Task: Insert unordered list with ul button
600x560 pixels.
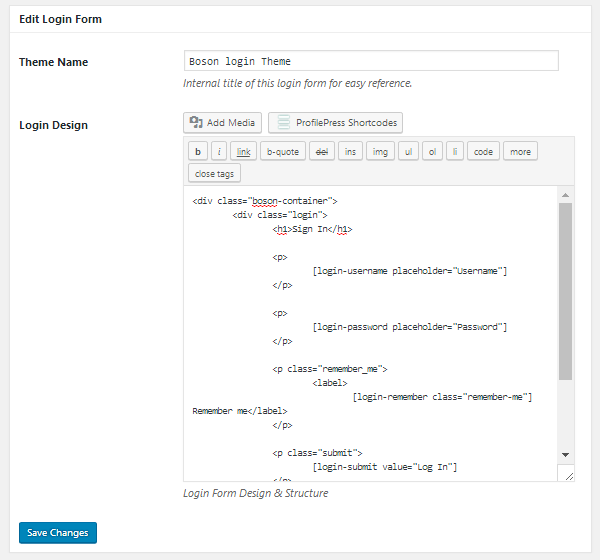Action: click(x=408, y=151)
